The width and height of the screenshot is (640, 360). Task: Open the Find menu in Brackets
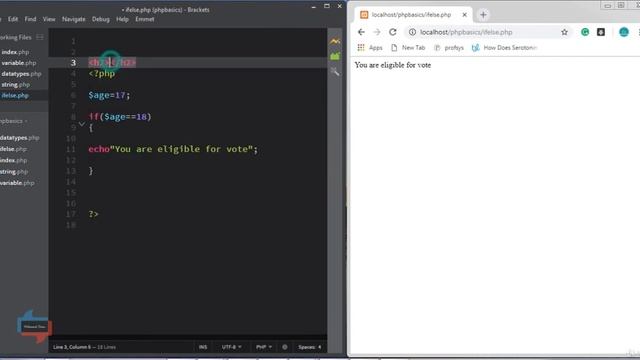coord(30,19)
